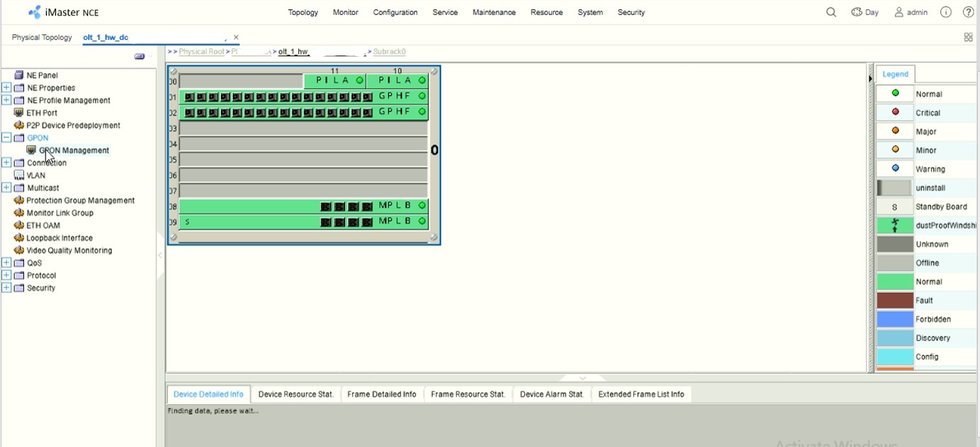Image resolution: width=980 pixels, height=447 pixels.
Task: Click status LED of PILA board 10
Action: [422, 80]
